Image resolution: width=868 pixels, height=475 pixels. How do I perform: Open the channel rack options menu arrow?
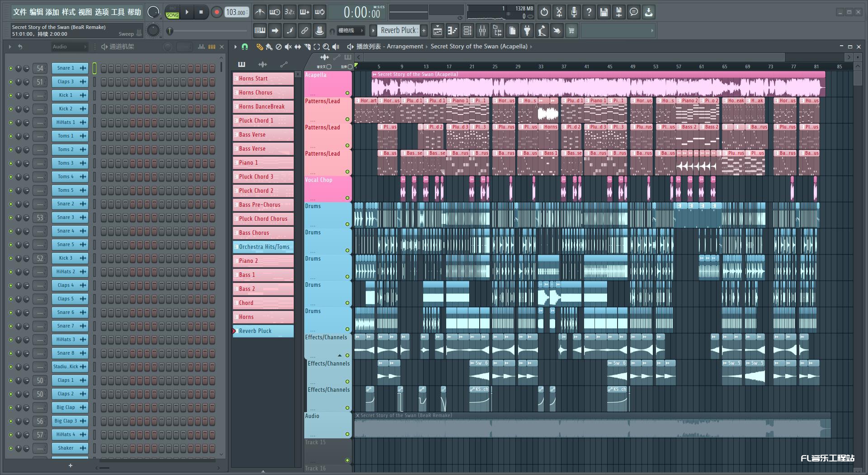tap(10, 47)
